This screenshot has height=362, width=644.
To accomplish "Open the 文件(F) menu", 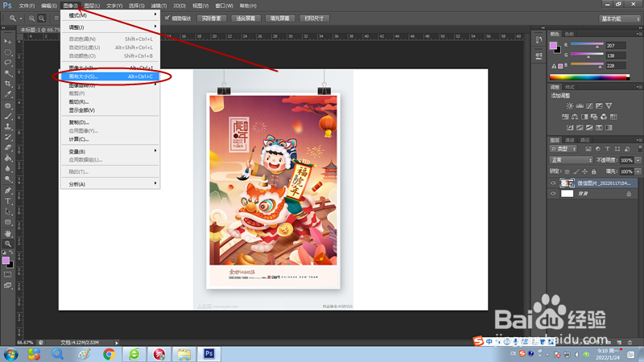I will pos(27,6).
